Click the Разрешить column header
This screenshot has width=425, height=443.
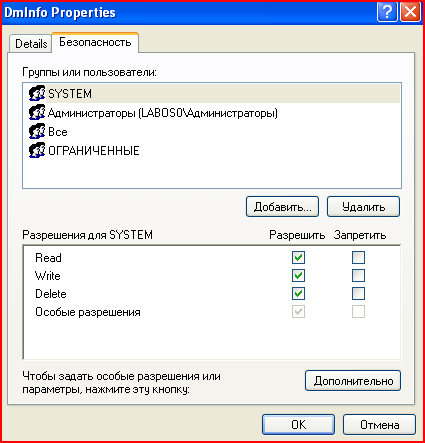tap(297, 235)
